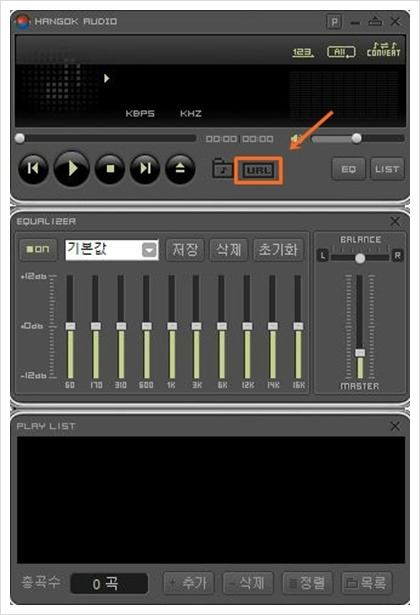Close the PLAY LIST panel
This screenshot has height=615, width=420.
coord(395,426)
